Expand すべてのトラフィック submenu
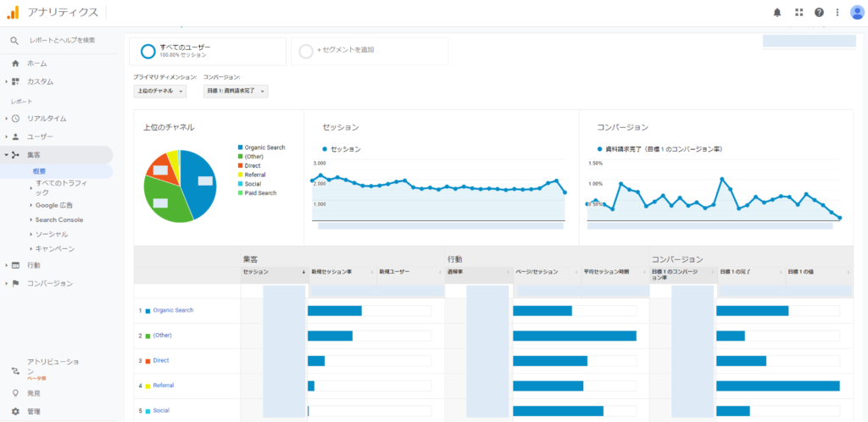This screenshot has height=422, width=868. click(x=31, y=187)
